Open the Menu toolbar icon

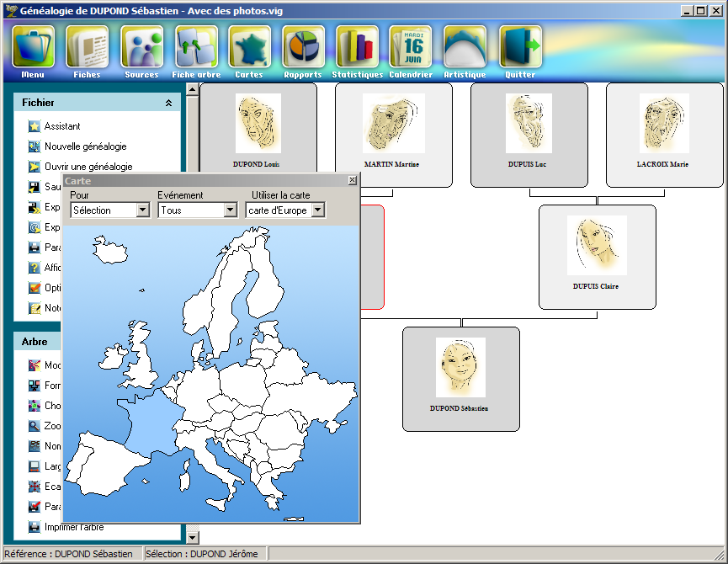point(33,47)
